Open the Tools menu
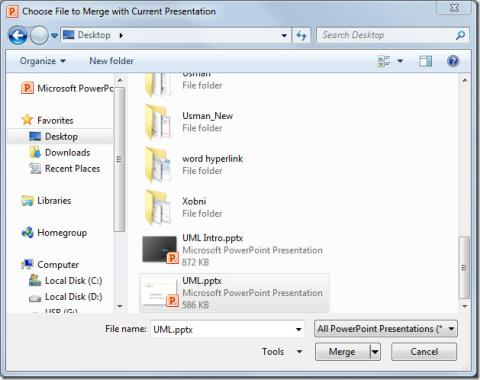Image resolution: width=480 pixels, height=380 pixels. coord(282,352)
